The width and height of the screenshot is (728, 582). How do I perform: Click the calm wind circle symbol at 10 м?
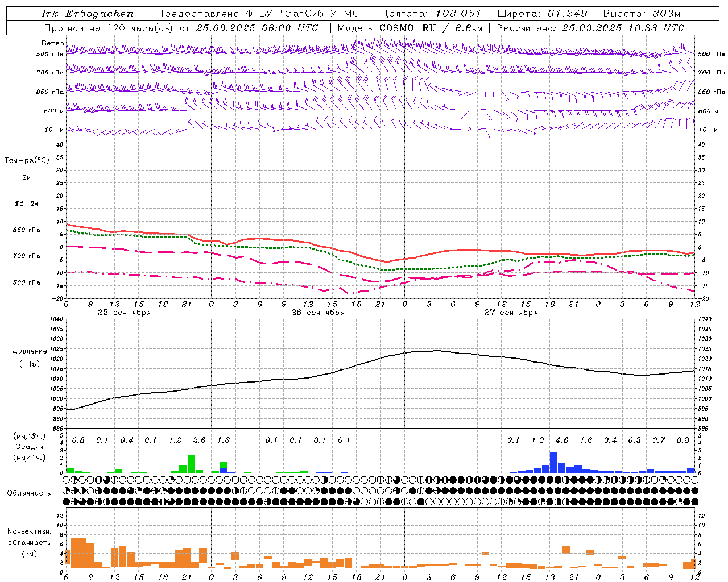469,129
